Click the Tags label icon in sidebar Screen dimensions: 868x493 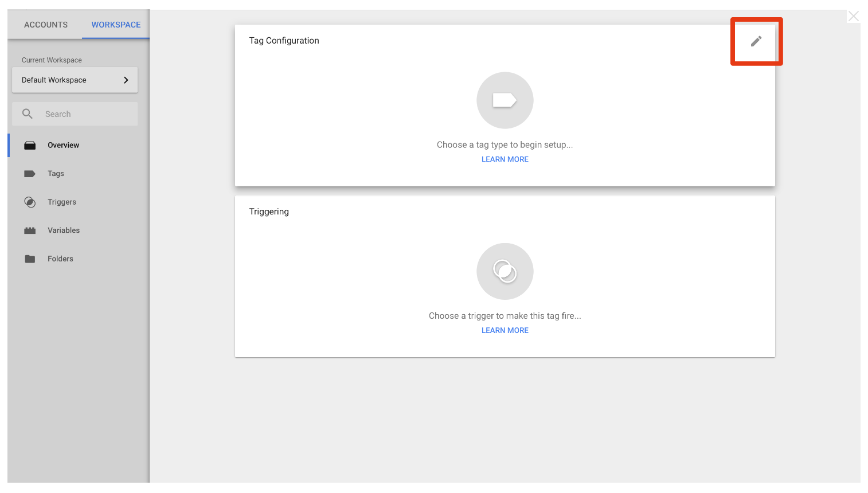[x=30, y=174]
